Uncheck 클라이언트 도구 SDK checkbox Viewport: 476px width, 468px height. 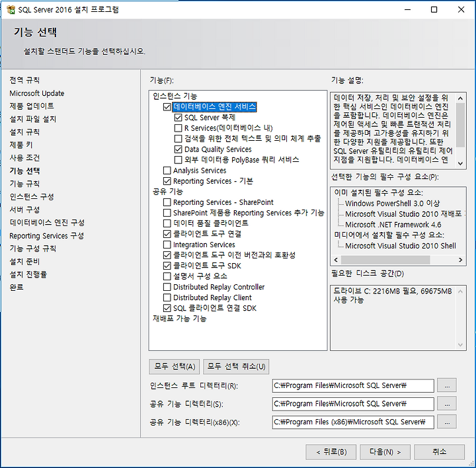tap(167, 266)
